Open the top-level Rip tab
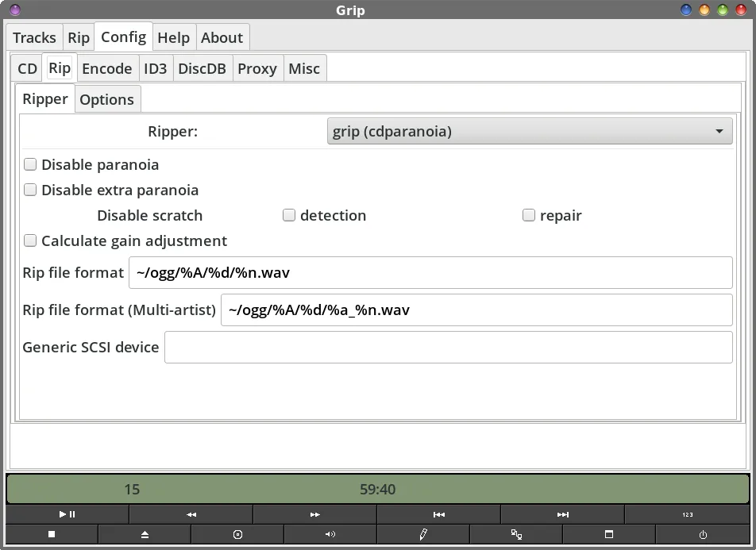The width and height of the screenshot is (756, 550). pyautogui.click(x=79, y=37)
